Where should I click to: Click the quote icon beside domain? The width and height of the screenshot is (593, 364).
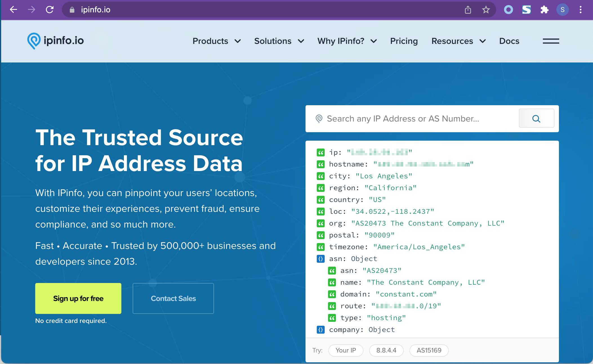[x=332, y=294]
